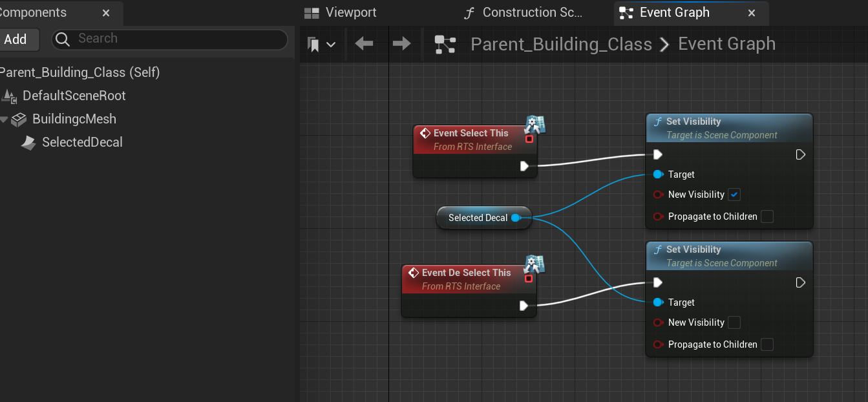Click Event De Select This delegate pin
The width and height of the screenshot is (868, 402).
(529, 279)
